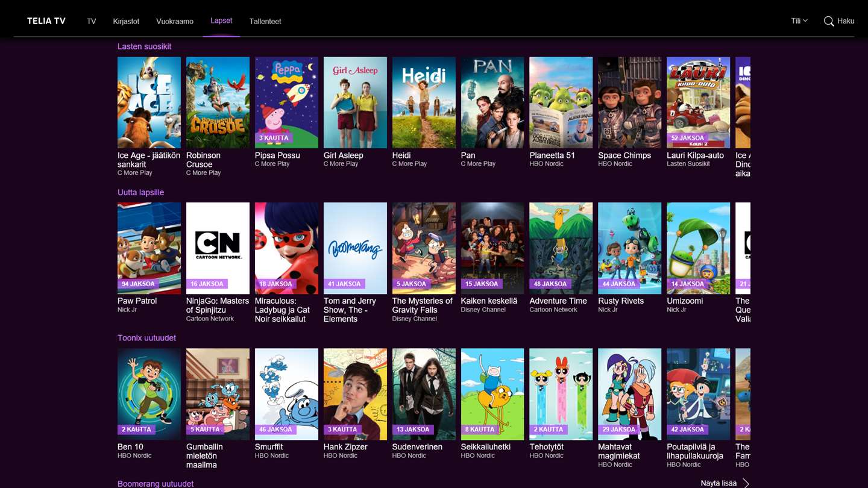Select the Hank Zipzer poster
Screen dimensions: 868x488
(x=355, y=394)
